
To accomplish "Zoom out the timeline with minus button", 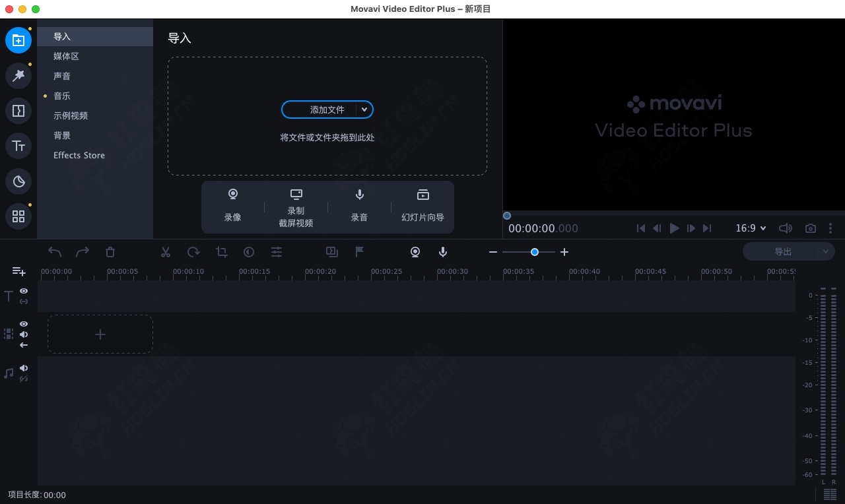I will coord(492,252).
